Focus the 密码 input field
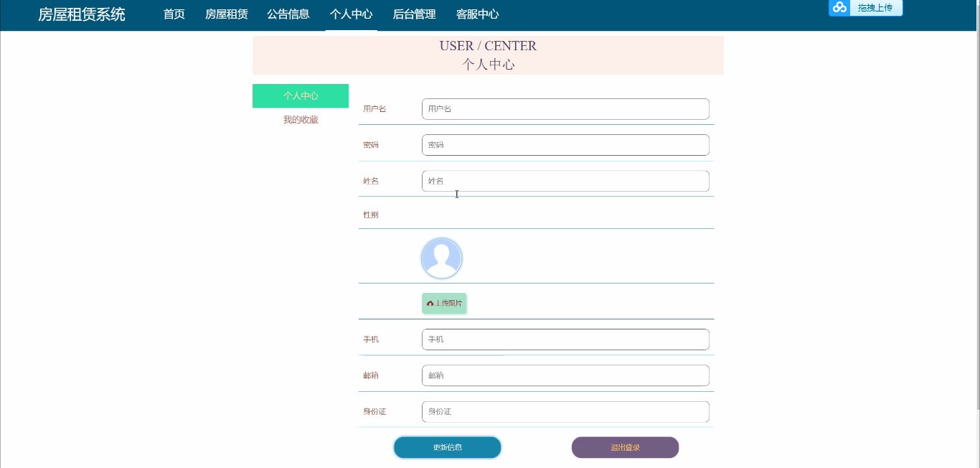This screenshot has height=468, width=980. [565, 145]
